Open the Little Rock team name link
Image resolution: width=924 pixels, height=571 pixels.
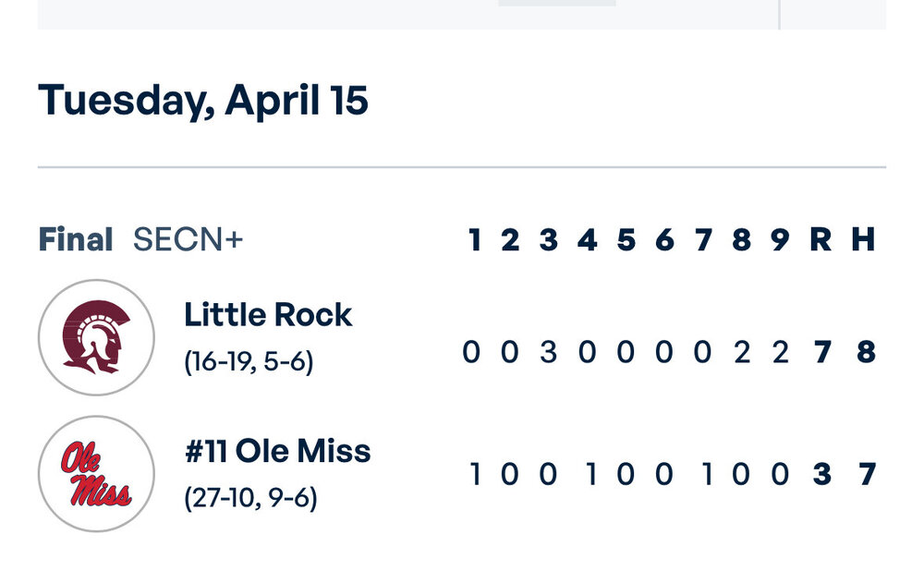pos(268,315)
